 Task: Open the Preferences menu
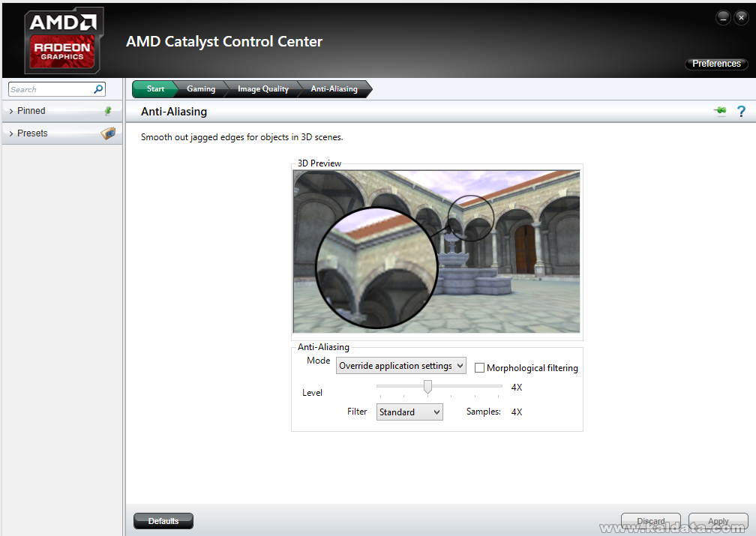pyautogui.click(x=716, y=64)
